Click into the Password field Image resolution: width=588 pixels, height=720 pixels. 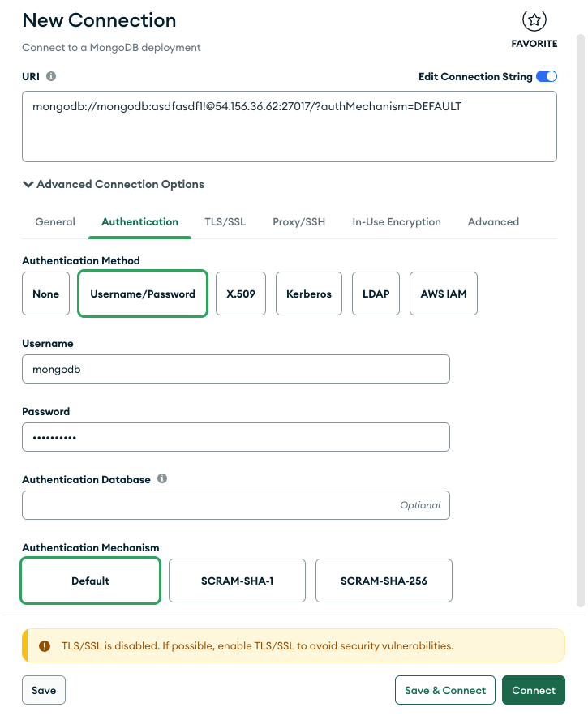pyautogui.click(x=236, y=437)
